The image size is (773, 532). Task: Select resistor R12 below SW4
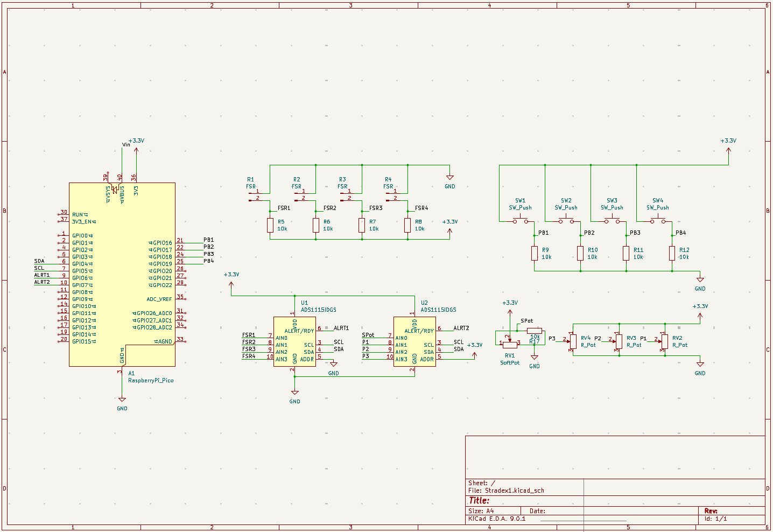[x=672, y=253]
